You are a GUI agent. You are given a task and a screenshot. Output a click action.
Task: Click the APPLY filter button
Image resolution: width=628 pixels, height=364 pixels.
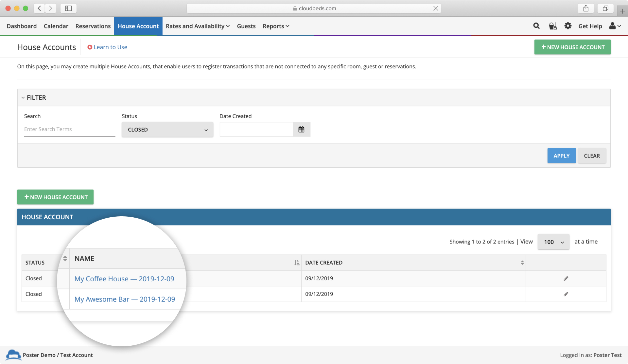pyautogui.click(x=562, y=156)
